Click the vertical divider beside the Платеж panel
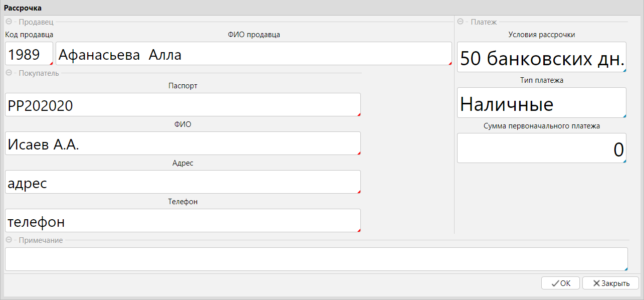This screenshot has height=300, width=644. (x=454, y=151)
